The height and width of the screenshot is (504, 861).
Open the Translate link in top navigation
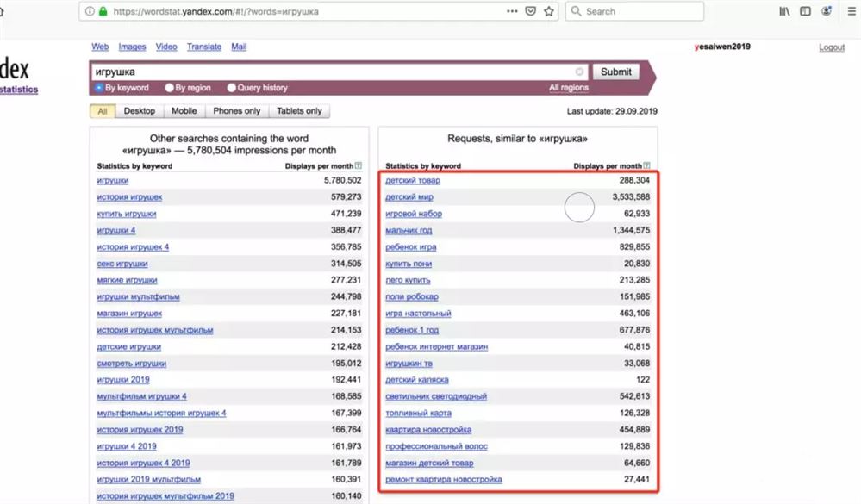click(204, 47)
